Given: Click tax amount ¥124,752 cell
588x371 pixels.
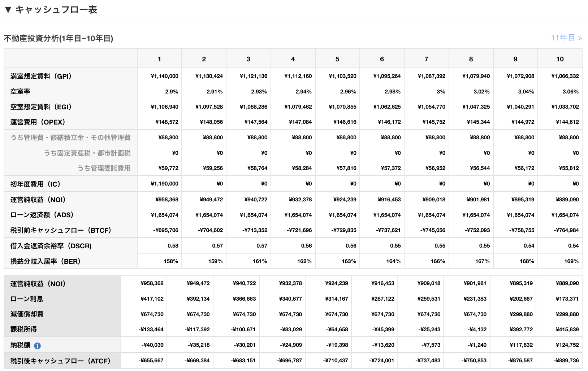Looking at the screenshot, I should tap(567, 345).
